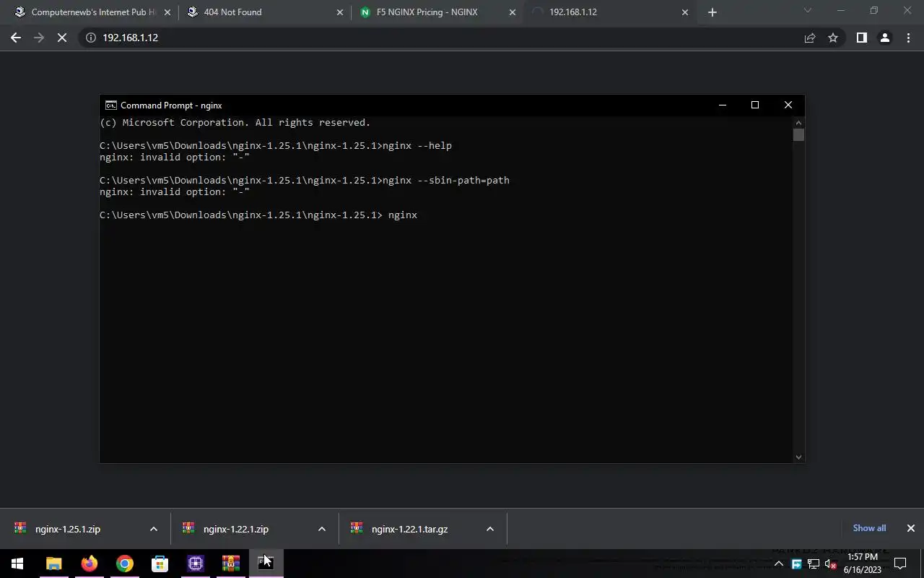The height and width of the screenshot is (578, 924).
Task: Open the Chrome profile menu
Action: click(x=884, y=38)
